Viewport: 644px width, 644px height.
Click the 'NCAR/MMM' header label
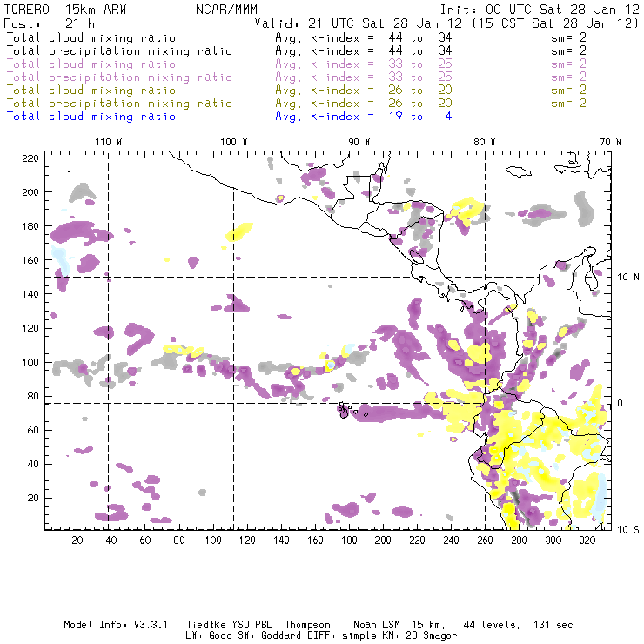coord(227,10)
